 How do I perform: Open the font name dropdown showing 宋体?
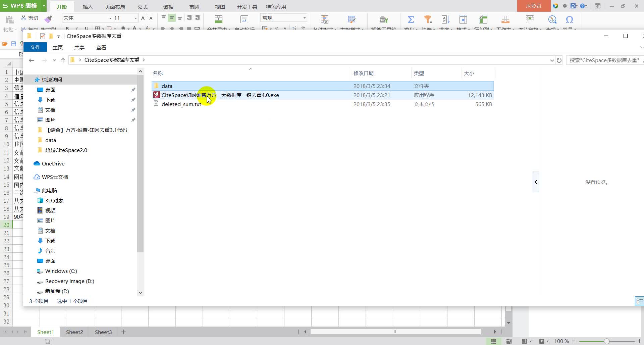[110, 18]
